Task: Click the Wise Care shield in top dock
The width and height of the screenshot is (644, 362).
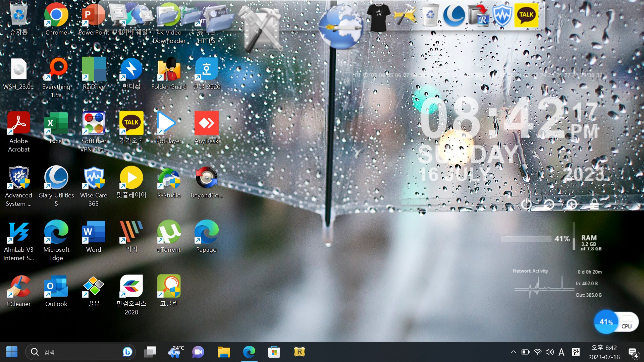Action: click(x=502, y=15)
